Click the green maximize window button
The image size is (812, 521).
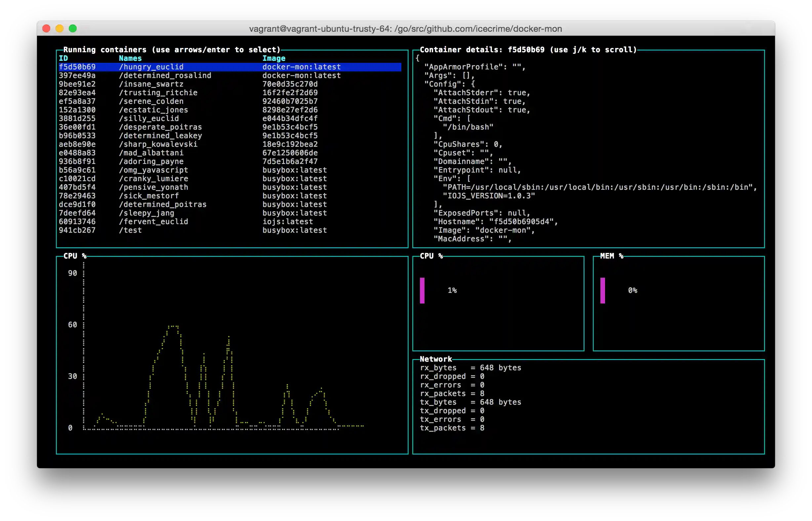[73, 29]
